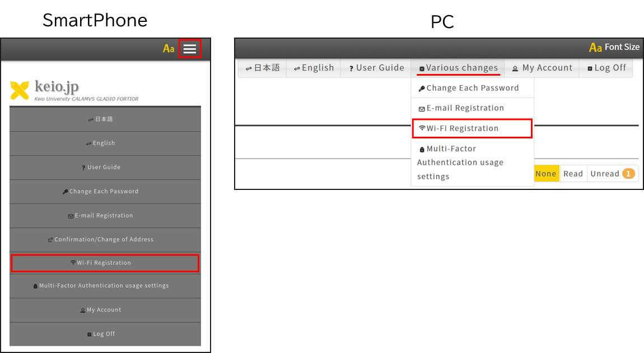Open User Guide in the PC navigation bar
This screenshot has height=353, width=644.
click(375, 68)
